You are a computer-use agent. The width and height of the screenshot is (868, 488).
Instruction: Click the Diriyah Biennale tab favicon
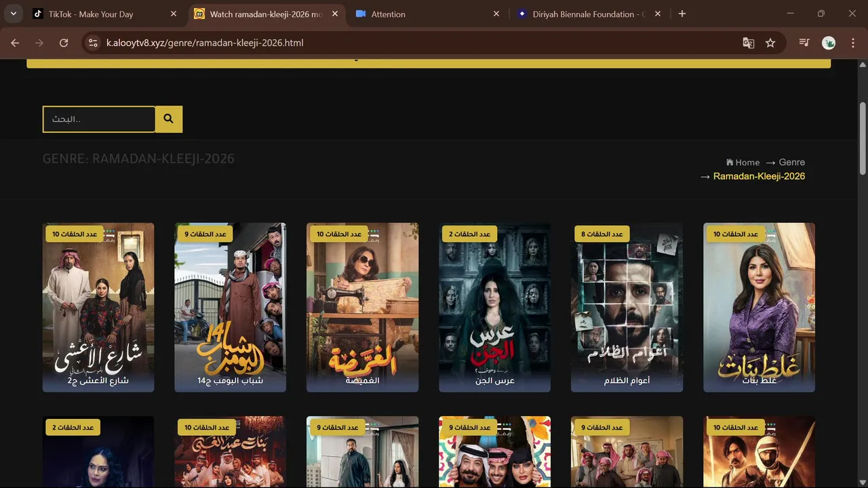tap(521, 14)
